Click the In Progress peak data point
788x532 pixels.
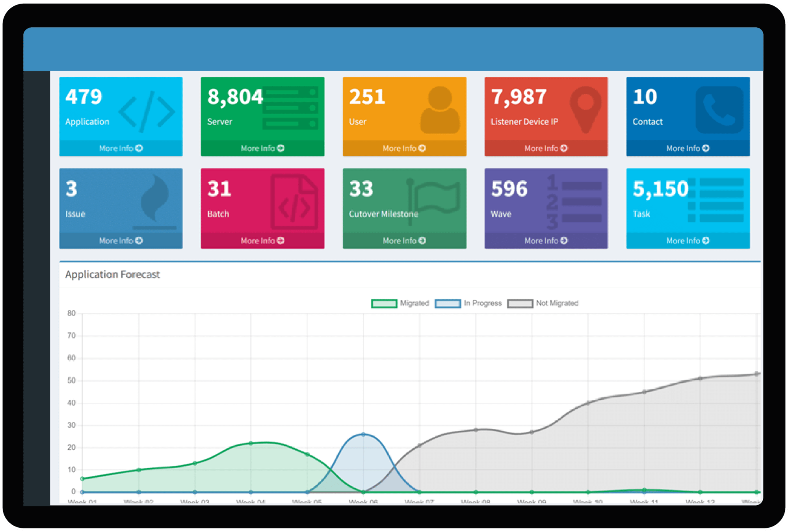tap(363, 434)
